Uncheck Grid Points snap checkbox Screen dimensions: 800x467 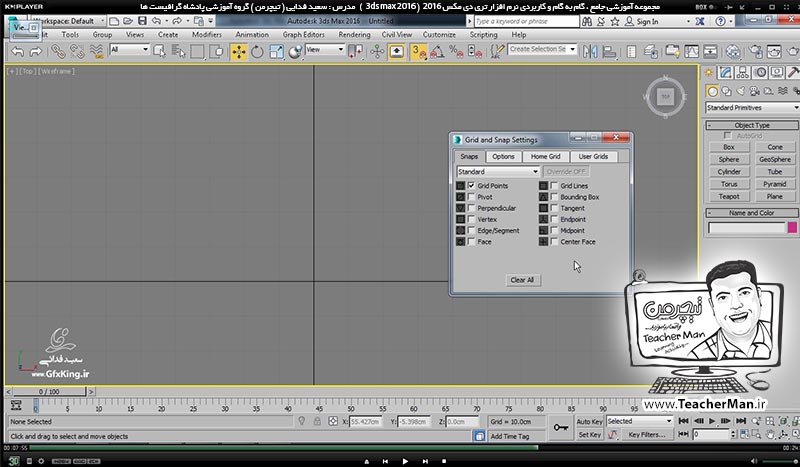tap(471, 186)
